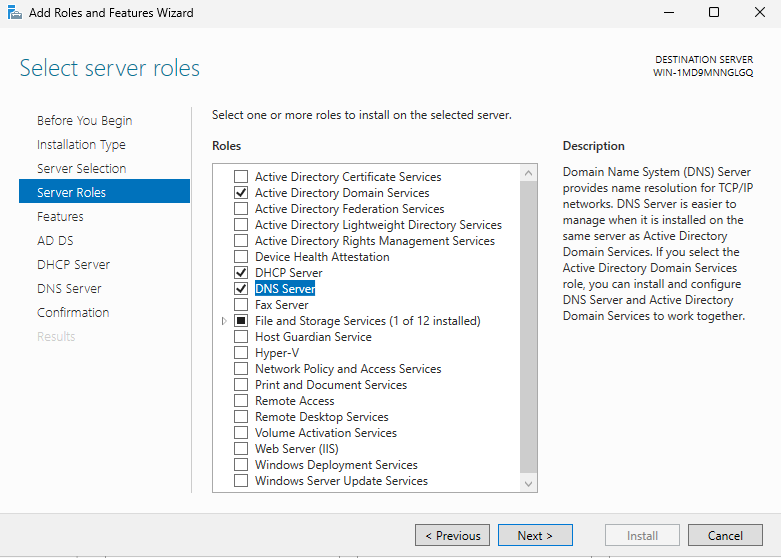
Task: Click the wizard icon in title bar
Action: point(14,13)
